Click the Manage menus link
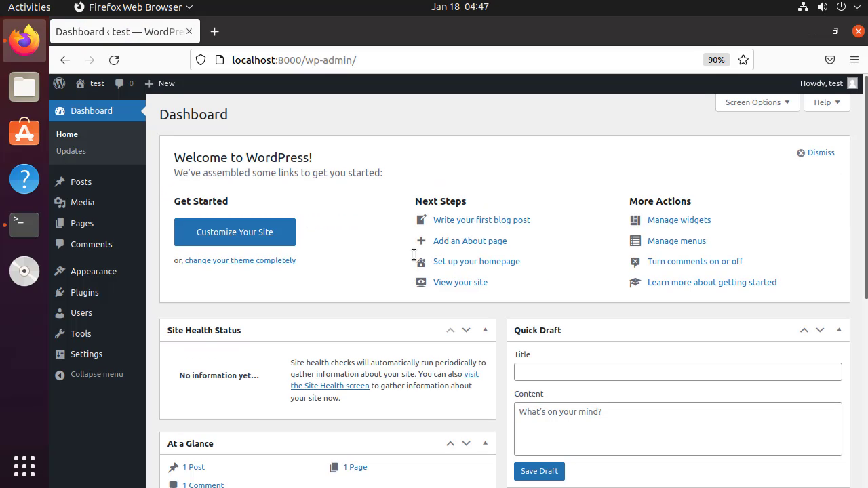 (x=677, y=241)
